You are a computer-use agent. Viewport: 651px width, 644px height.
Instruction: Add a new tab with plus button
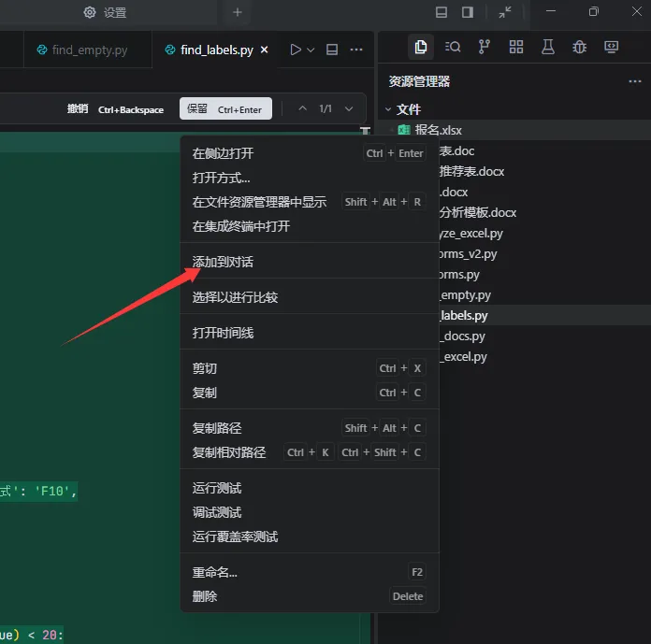pos(237,12)
